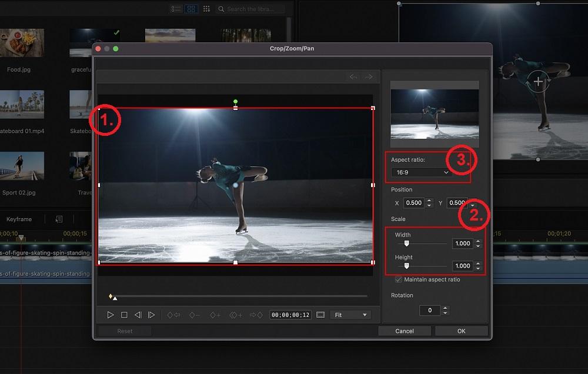
Task: Click the Reset button in the dialog
Action: (x=124, y=330)
